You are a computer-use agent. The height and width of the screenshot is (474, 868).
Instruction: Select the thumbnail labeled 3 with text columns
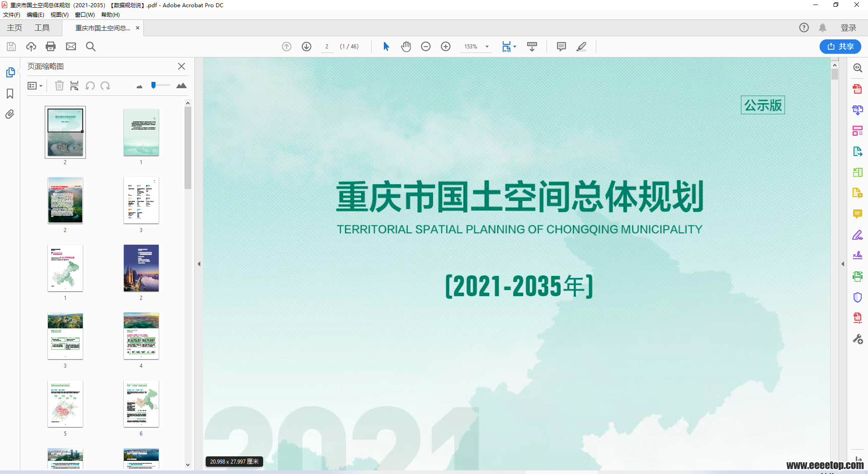click(x=141, y=200)
